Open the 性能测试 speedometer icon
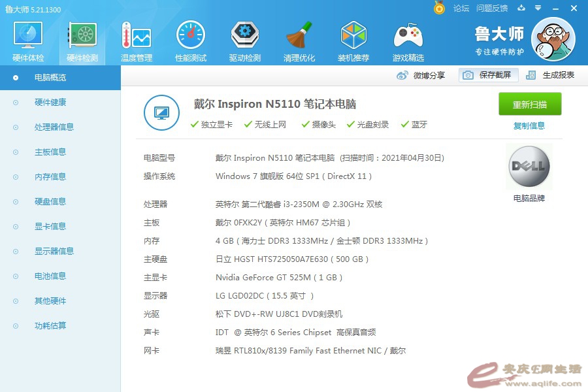588x392 pixels. (x=191, y=36)
